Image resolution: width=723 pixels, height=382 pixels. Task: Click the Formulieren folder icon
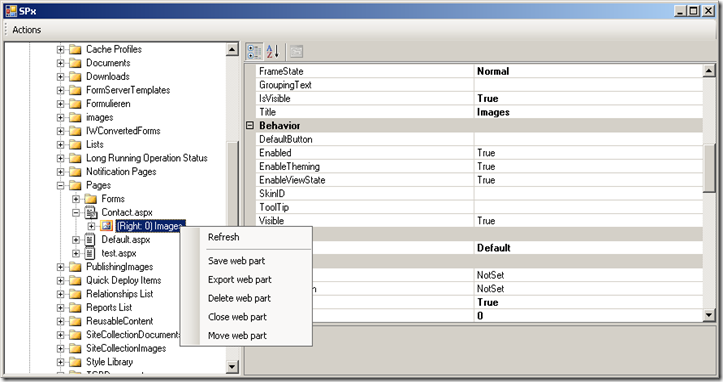[75, 104]
